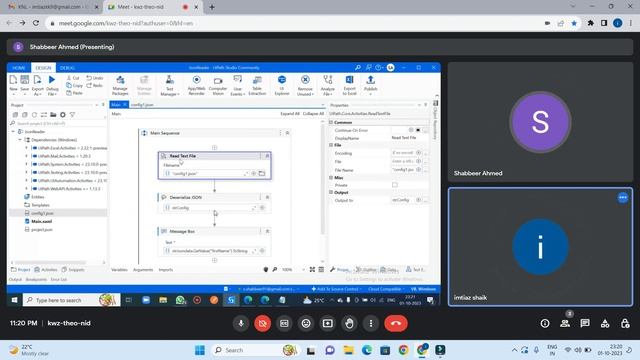The height and width of the screenshot is (360, 640).
Task: Collapse the Dependencies tree node
Action: click(19, 140)
